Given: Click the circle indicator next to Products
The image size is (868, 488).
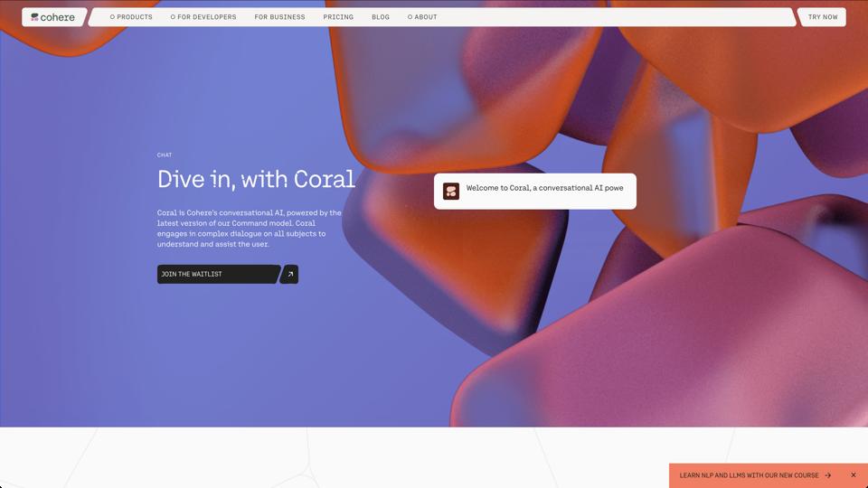Looking at the screenshot, I should [112, 17].
